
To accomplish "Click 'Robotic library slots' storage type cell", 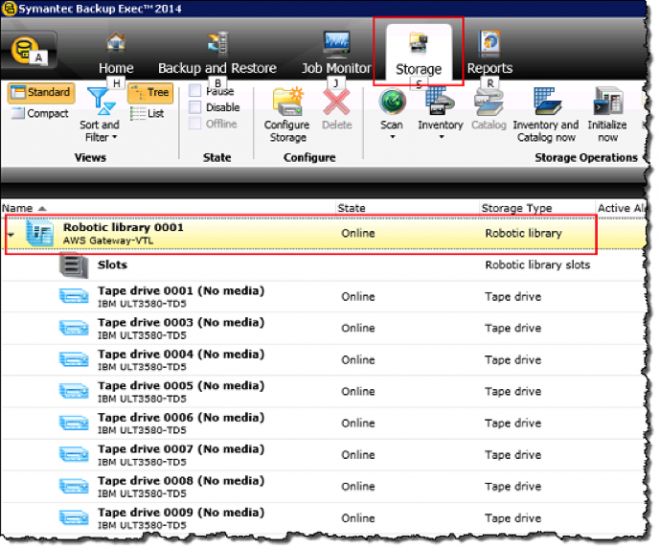I will click(x=538, y=265).
